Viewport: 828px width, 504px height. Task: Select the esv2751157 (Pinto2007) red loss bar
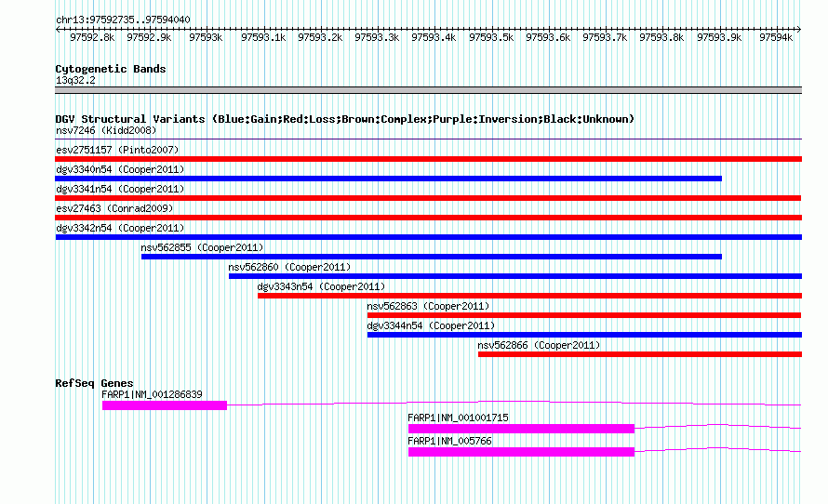pos(428,159)
